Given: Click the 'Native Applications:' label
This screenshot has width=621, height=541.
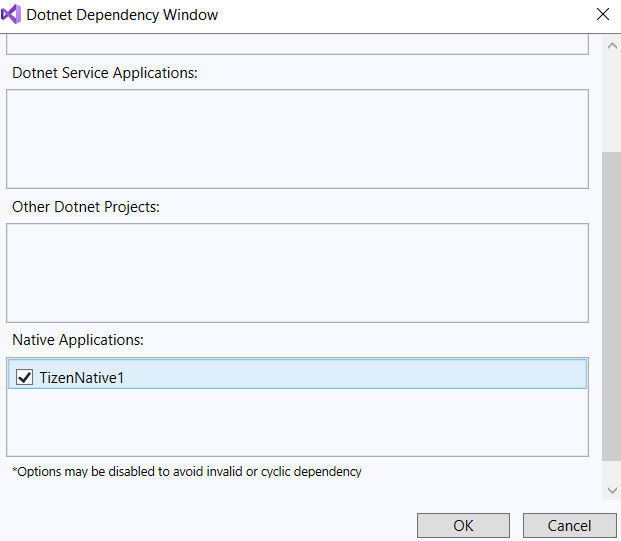Looking at the screenshot, I should [78, 340].
